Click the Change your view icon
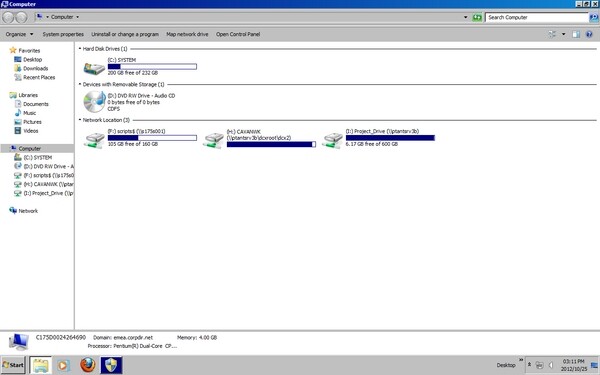The height and width of the screenshot is (375, 600). coord(552,34)
